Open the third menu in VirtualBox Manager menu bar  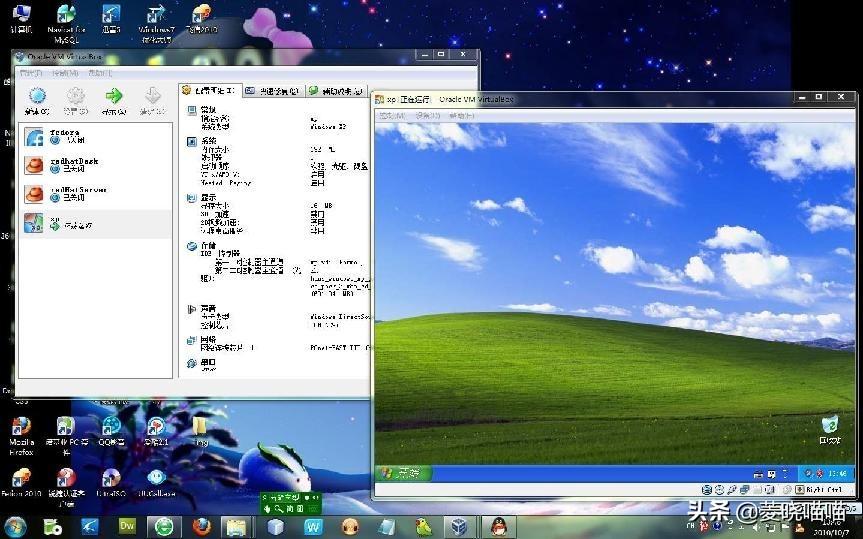[x=100, y=73]
